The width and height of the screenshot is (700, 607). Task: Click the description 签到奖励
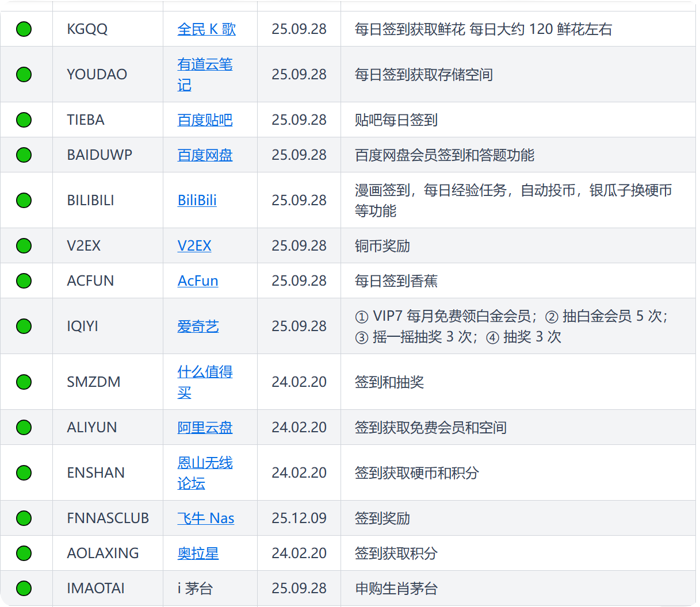click(x=382, y=518)
